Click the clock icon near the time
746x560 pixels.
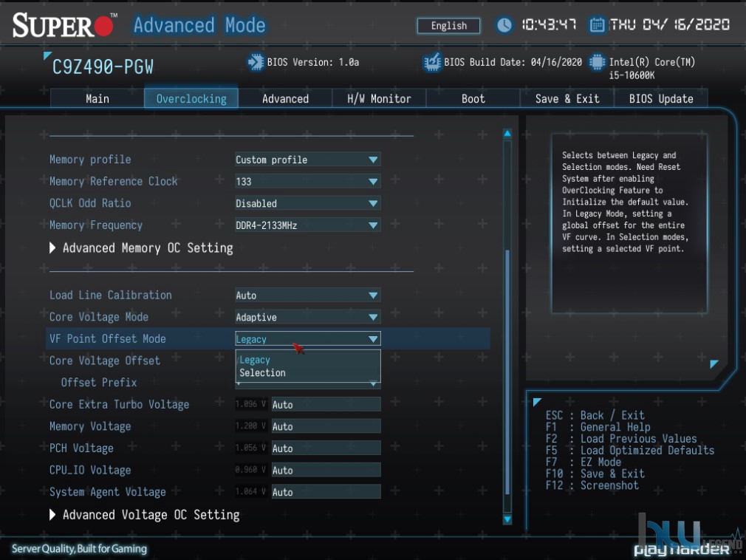[504, 24]
